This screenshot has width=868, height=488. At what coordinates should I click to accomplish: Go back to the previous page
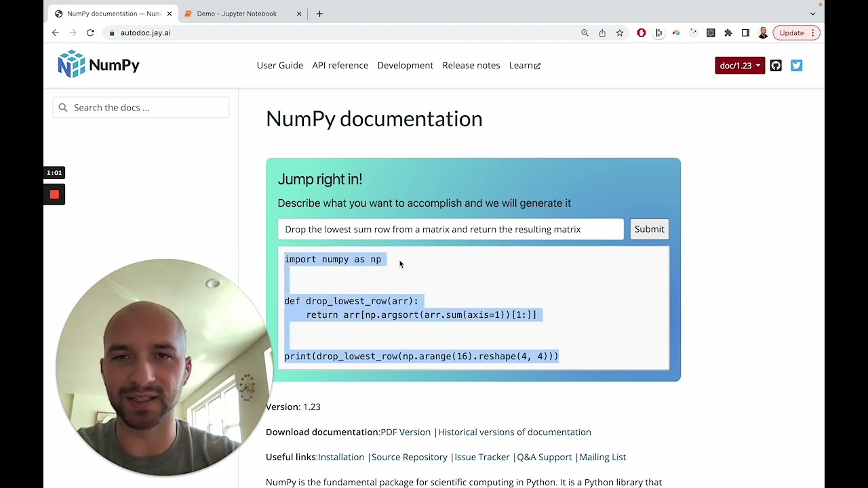(56, 33)
